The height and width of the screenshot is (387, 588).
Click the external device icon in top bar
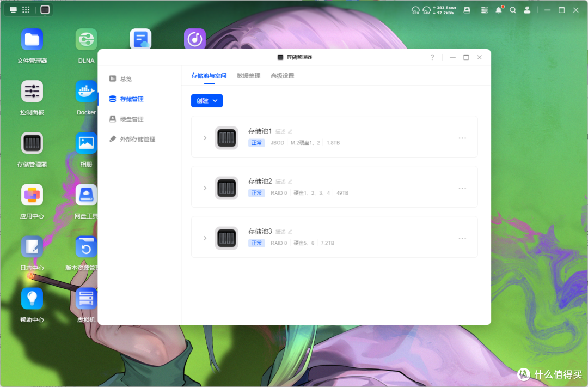[467, 10]
